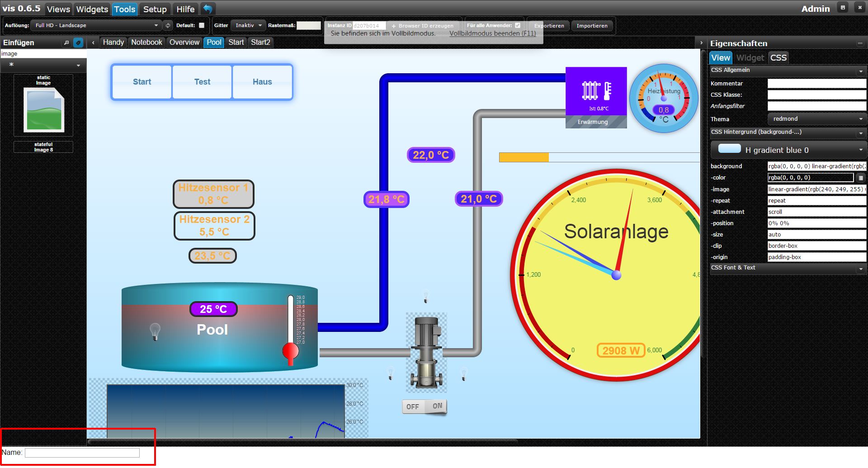
Task: Click the Exportieren button
Action: (x=549, y=26)
